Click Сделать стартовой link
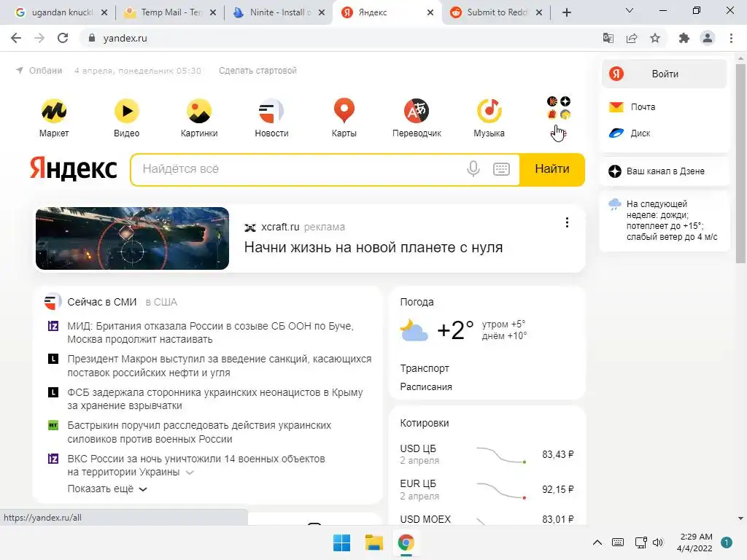 pyautogui.click(x=258, y=71)
